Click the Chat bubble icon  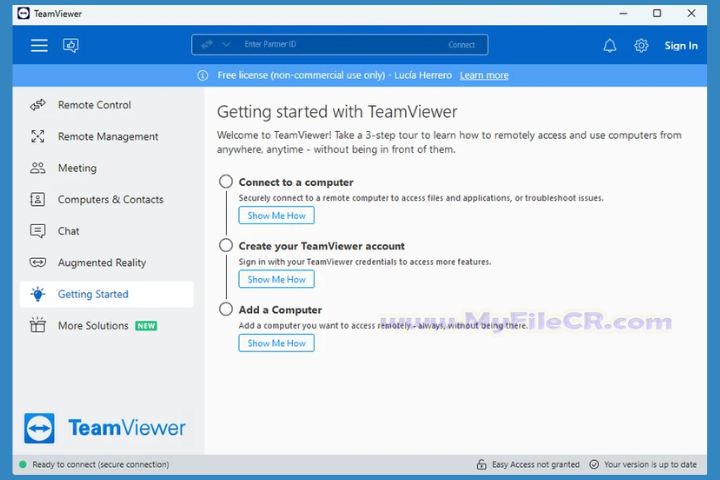pos(38,231)
